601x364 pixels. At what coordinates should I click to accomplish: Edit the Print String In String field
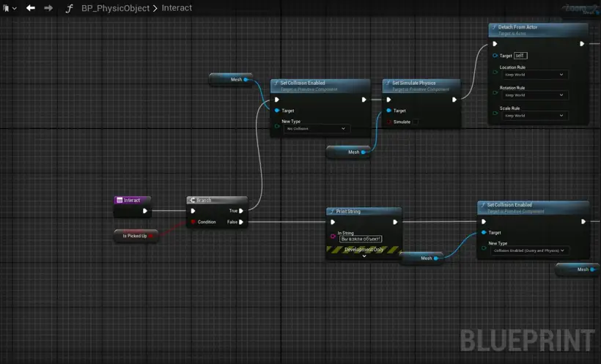(x=361, y=239)
